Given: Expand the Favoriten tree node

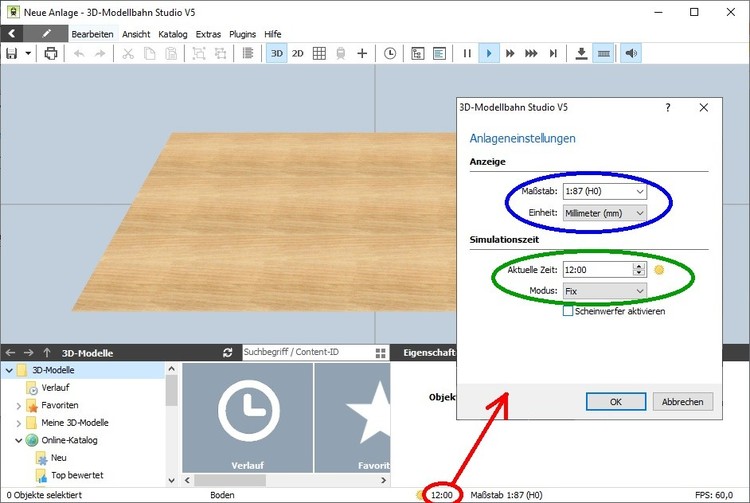Looking at the screenshot, I should (x=19, y=405).
